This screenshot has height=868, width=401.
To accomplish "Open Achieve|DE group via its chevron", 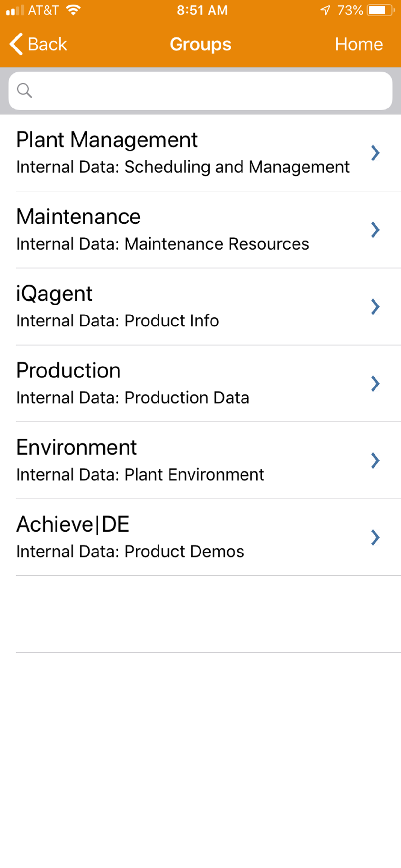I will click(x=375, y=537).
